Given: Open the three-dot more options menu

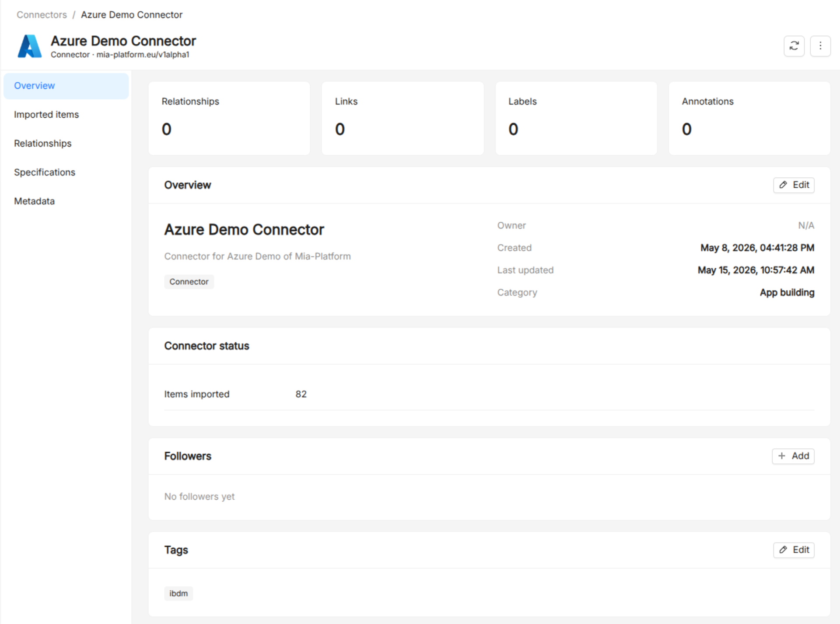Looking at the screenshot, I should [x=820, y=46].
